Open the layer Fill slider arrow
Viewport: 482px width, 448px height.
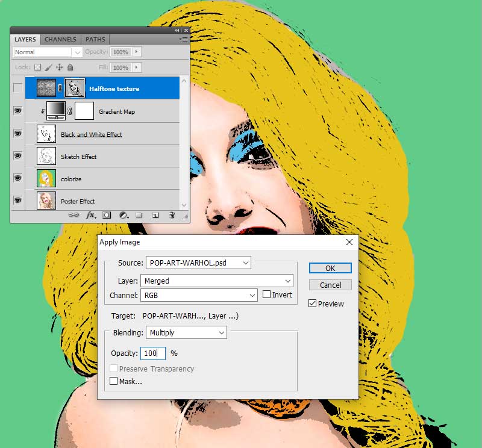[x=137, y=67]
